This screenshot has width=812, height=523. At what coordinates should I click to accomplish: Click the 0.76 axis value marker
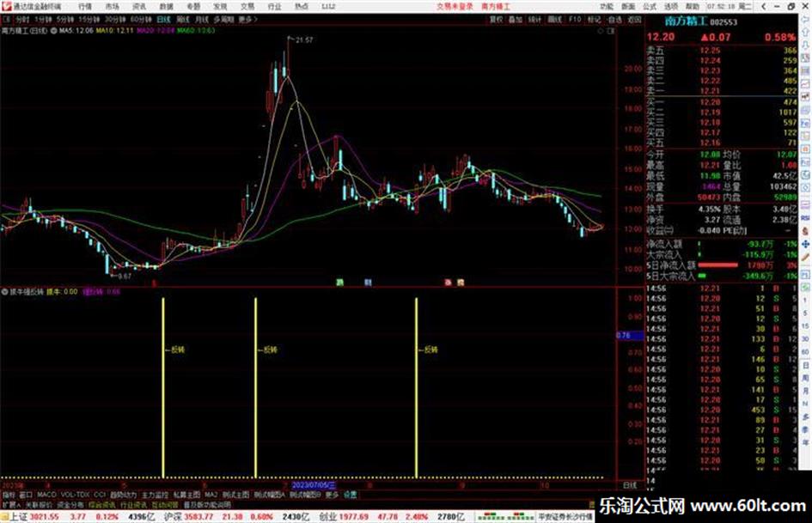tap(629, 336)
